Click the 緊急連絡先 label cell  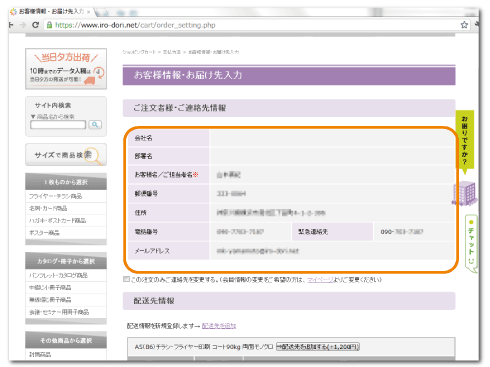tap(332, 232)
